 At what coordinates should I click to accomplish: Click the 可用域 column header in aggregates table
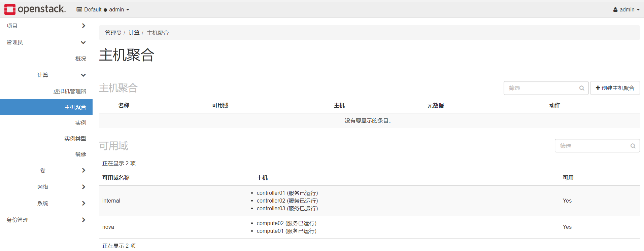point(220,105)
